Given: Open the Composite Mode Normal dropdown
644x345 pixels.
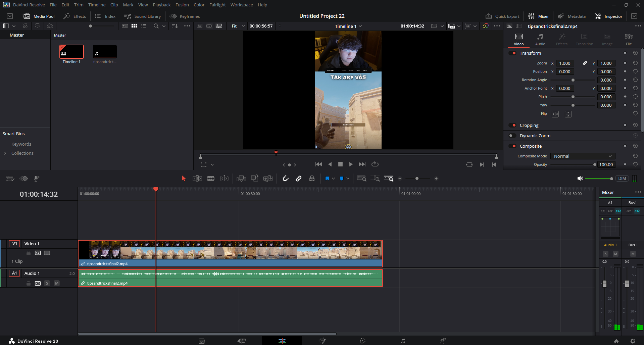Looking at the screenshot, I should pos(583,156).
